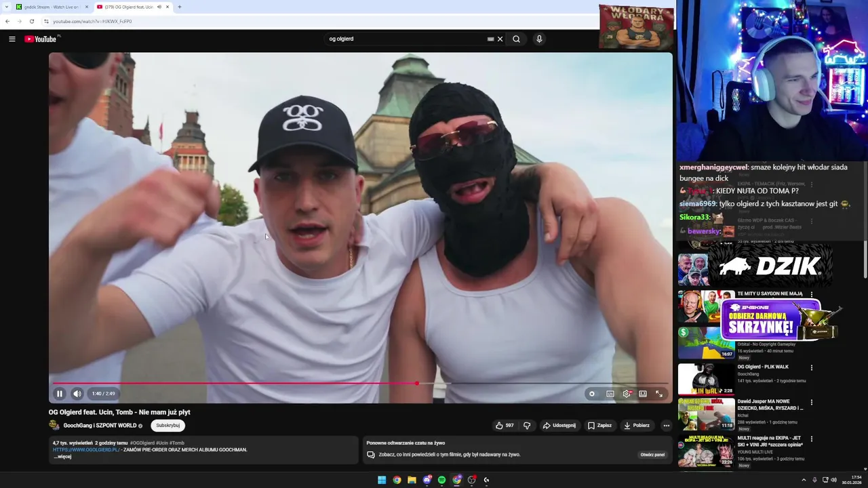The height and width of the screenshot is (488, 868).
Task: Switch to theater mode
Action: click(643, 394)
